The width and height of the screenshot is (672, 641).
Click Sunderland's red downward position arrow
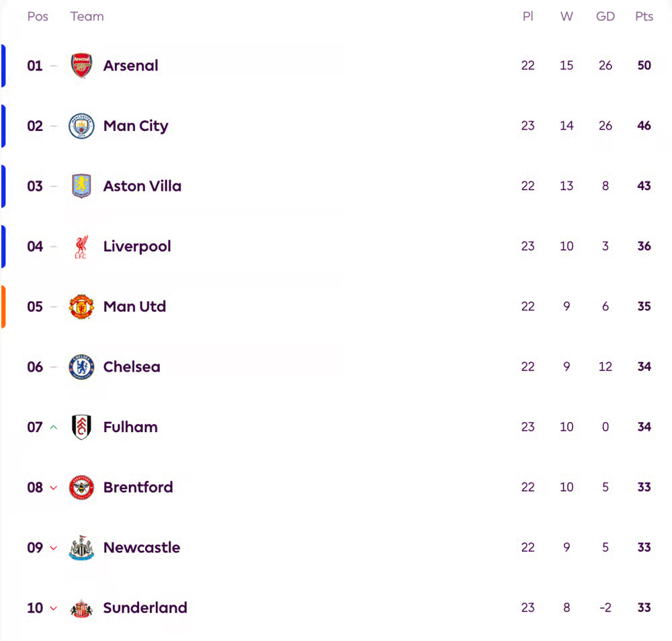coord(52,607)
